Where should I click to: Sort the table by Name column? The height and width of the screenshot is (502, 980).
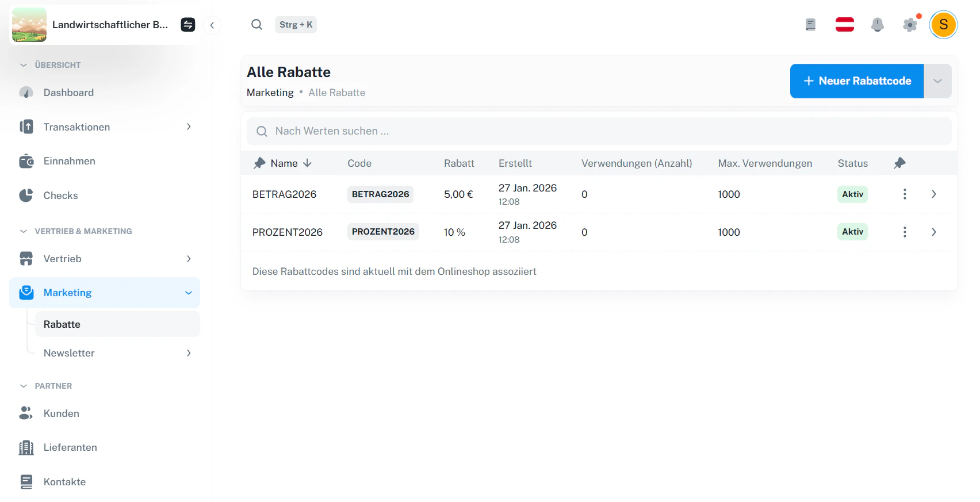[291, 163]
